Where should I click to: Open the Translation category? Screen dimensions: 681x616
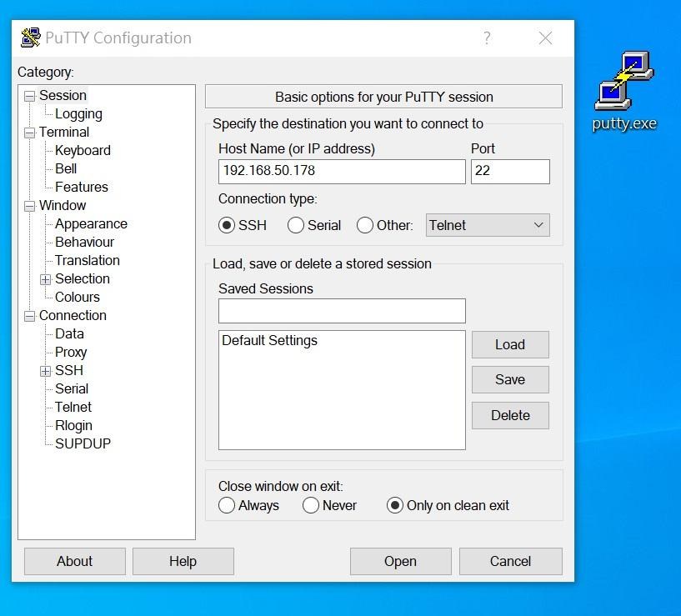coord(88,260)
